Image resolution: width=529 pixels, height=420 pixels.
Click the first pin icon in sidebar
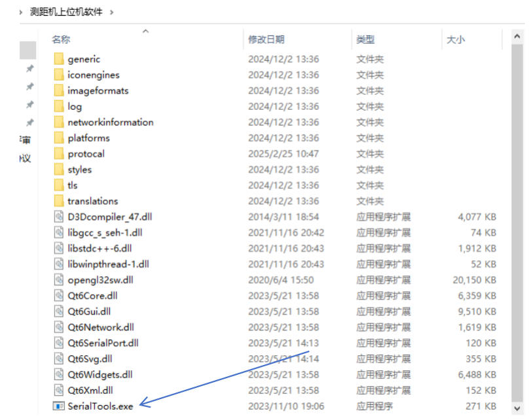[x=29, y=69]
